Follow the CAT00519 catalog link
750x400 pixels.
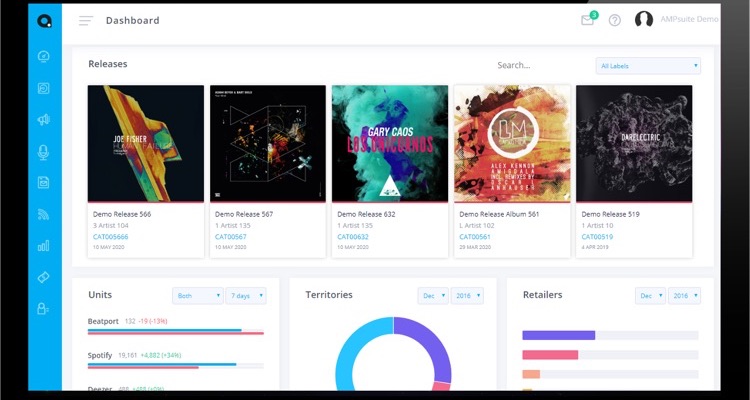click(597, 237)
